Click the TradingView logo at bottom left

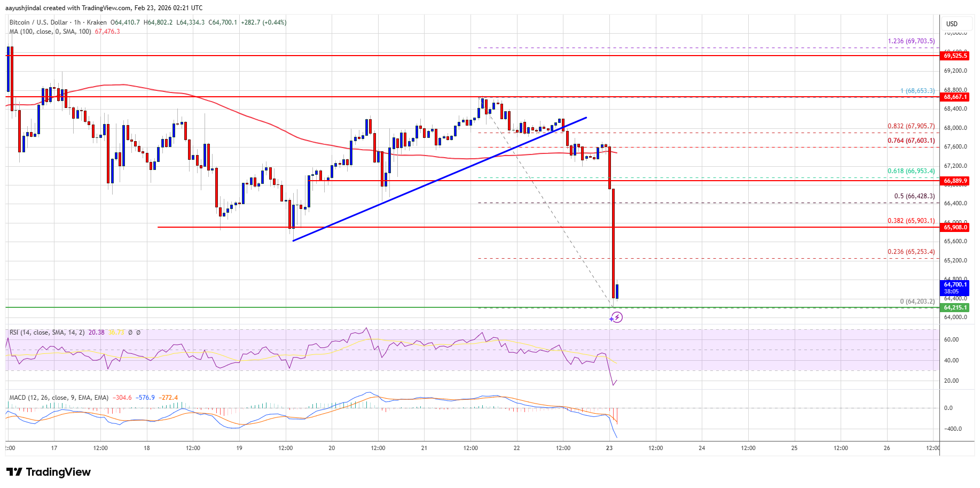click(x=49, y=472)
